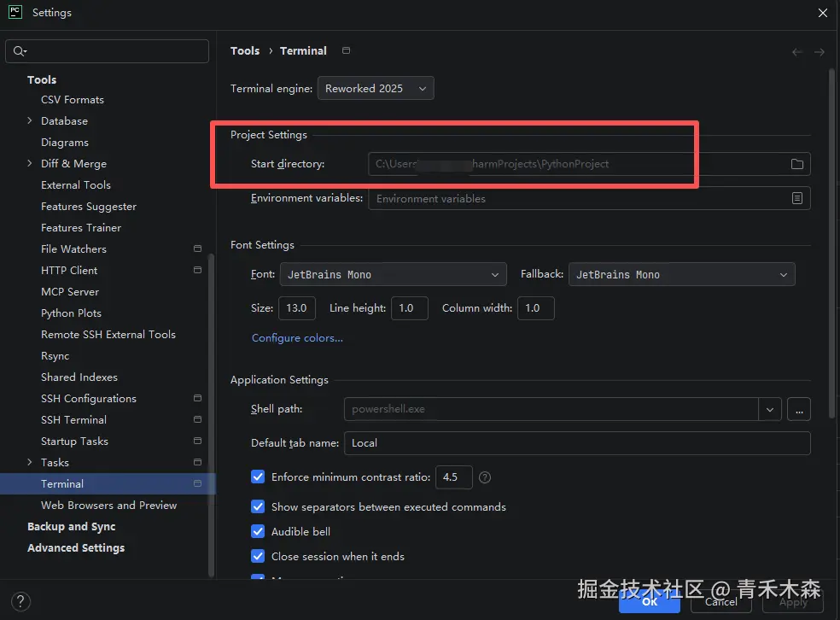Click Tools in the breadcrumb
This screenshot has height=620, width=840.
coord(245,51)
